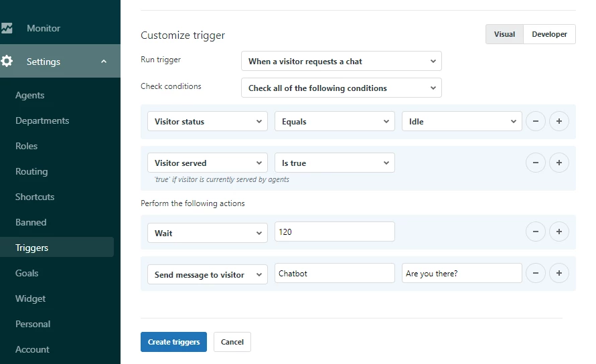This screenshot has width=596, height=364.
Task: Remove the Wait action row
Action: (536, 232)
